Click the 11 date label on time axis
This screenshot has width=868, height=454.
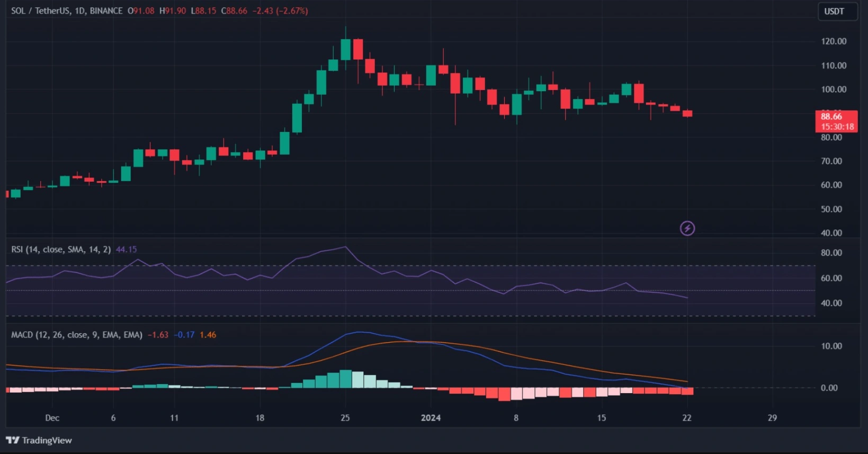tap(174, 418)
